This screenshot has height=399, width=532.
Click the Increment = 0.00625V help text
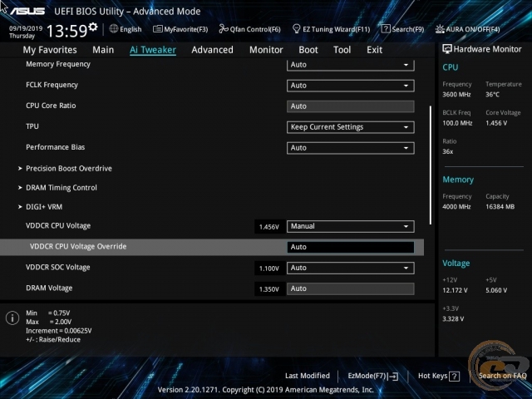[59, 331]
